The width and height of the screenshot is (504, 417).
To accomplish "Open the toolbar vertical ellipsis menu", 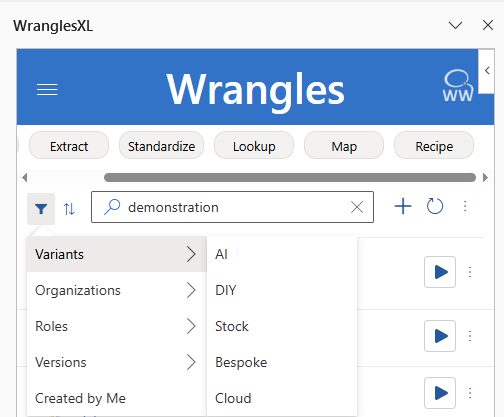I will [465, 206].
